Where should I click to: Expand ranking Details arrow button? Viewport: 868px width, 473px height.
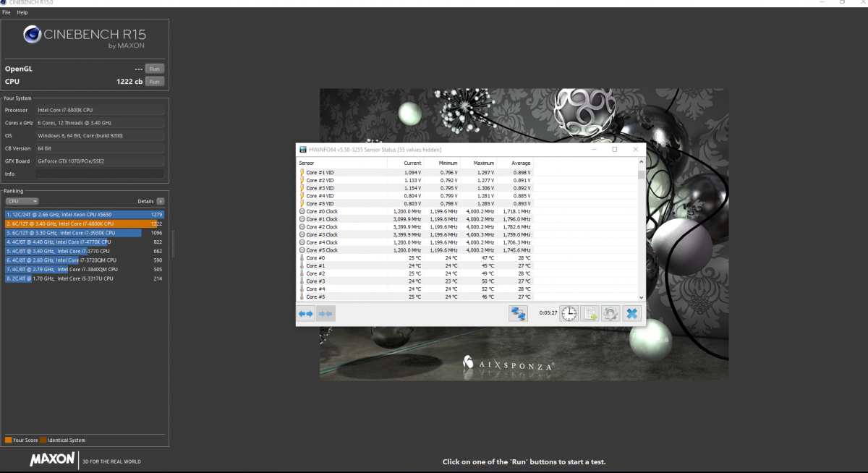161,201
